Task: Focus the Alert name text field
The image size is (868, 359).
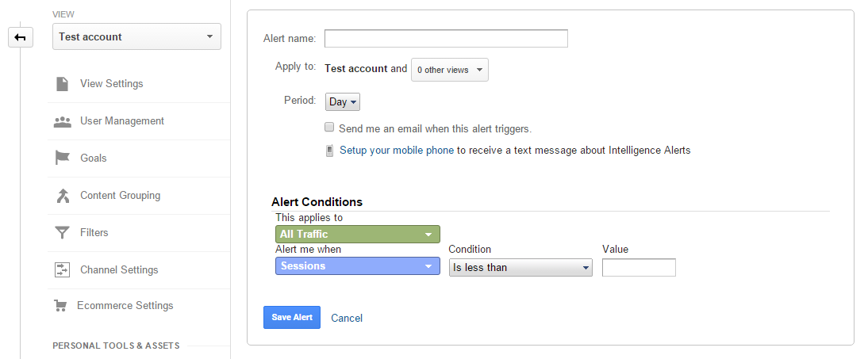Action: pos(446,39)
